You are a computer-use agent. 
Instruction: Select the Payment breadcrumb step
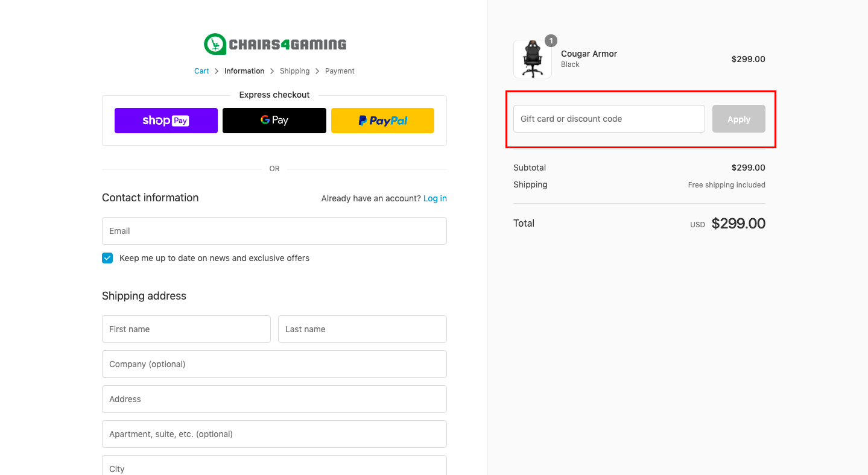[x=340, y=71]
